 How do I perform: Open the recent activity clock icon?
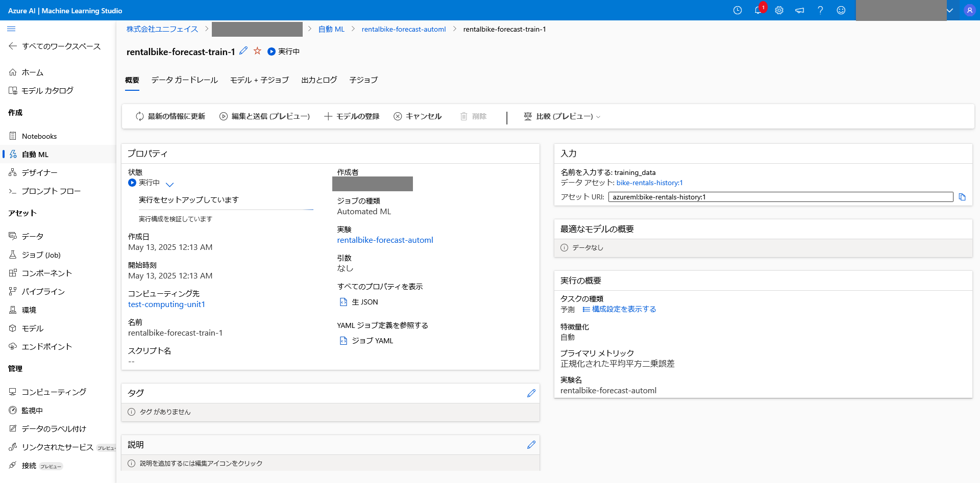tap(738, 10)
